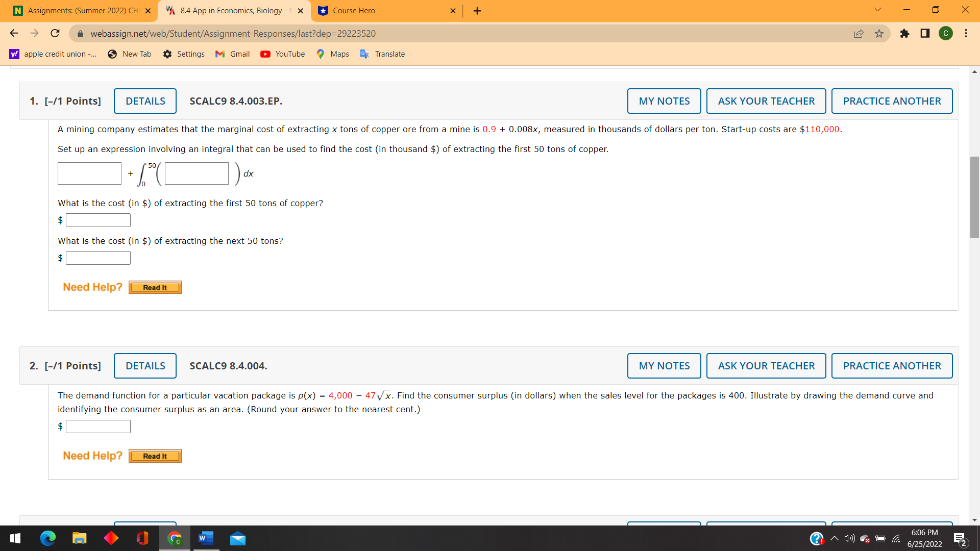The image size is (980, 551).
Task: Open Microsoft Word from the taskbar
Action: [205, 538]
